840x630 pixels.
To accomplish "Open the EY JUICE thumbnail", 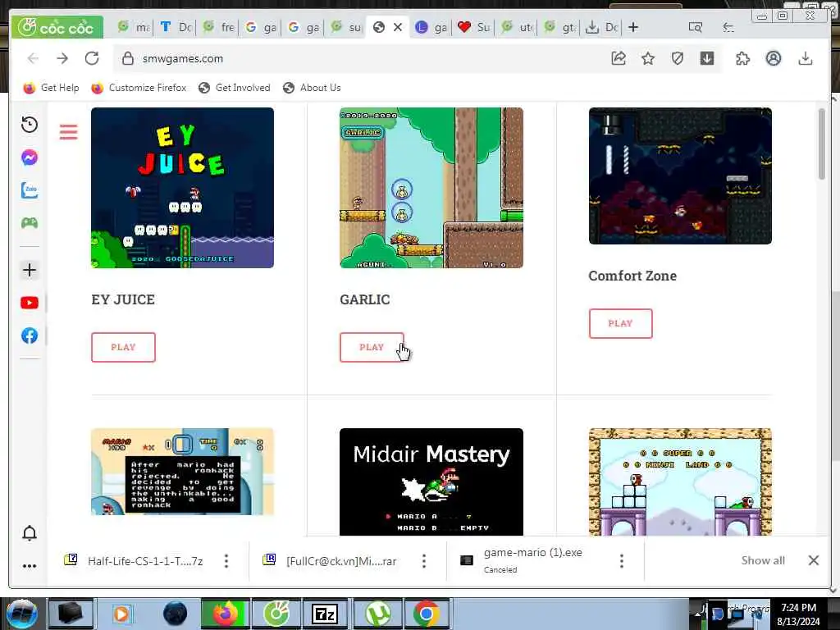I will (182, 188).
